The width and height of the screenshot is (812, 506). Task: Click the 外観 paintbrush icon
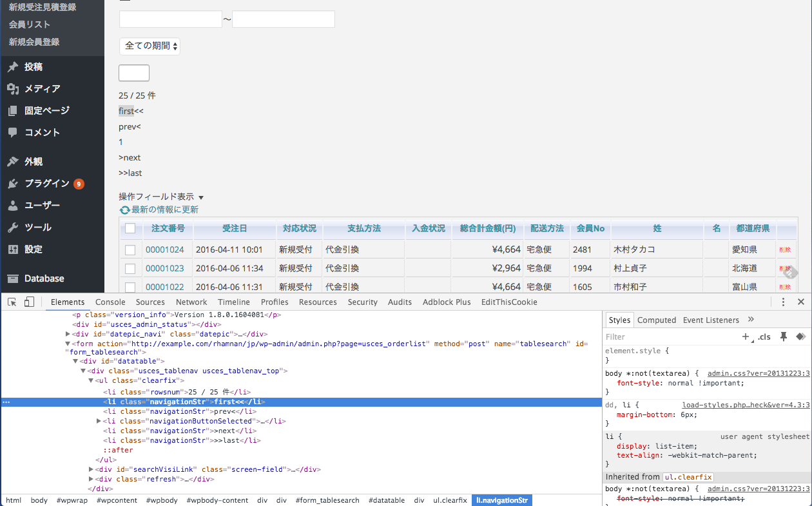pos(13,162)
